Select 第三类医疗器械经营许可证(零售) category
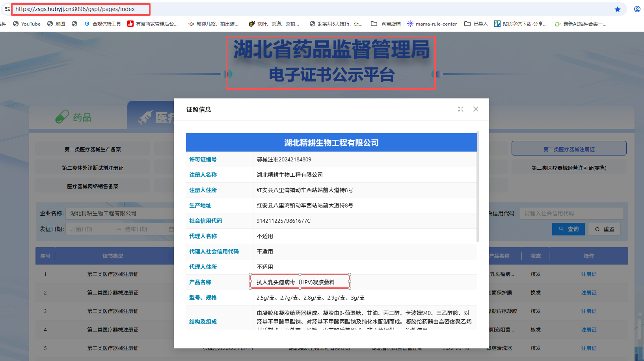 (569, 168)
